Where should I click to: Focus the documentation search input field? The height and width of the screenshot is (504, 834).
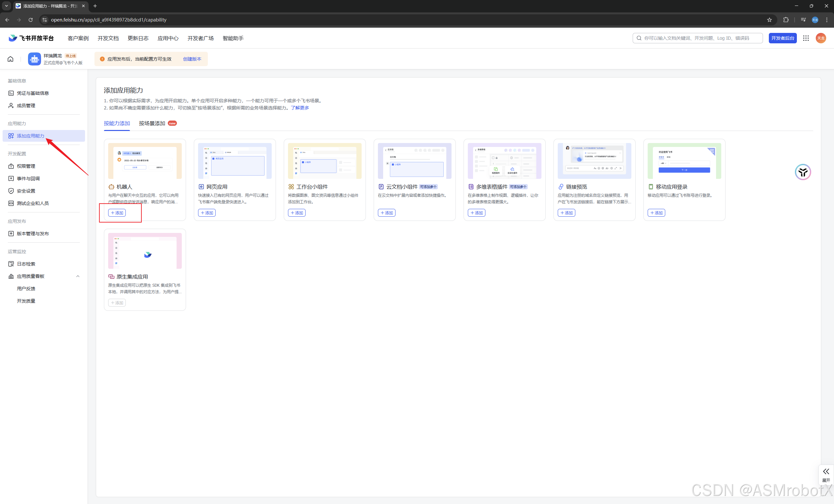click(x=697, y=38)
